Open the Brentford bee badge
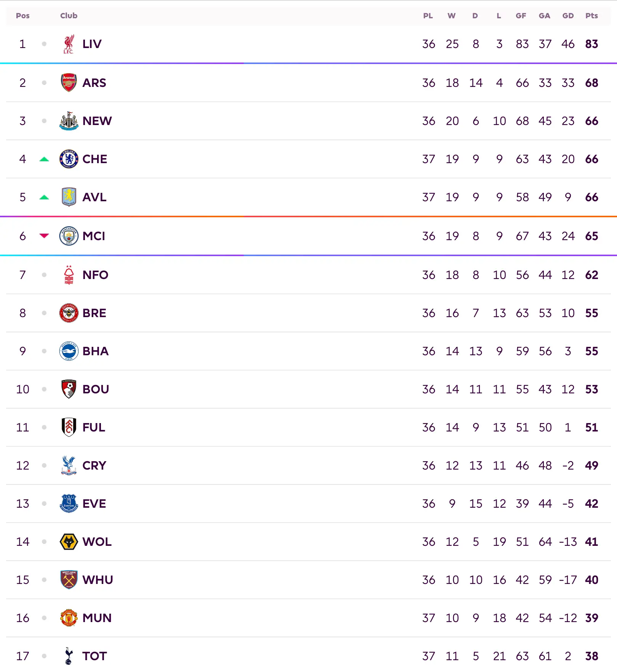617x672 pixels. (x=69, y=313)
